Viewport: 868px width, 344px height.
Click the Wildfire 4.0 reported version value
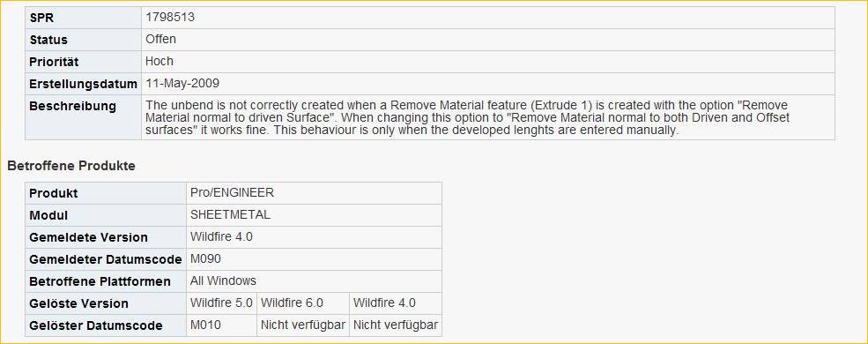(221, 237)
